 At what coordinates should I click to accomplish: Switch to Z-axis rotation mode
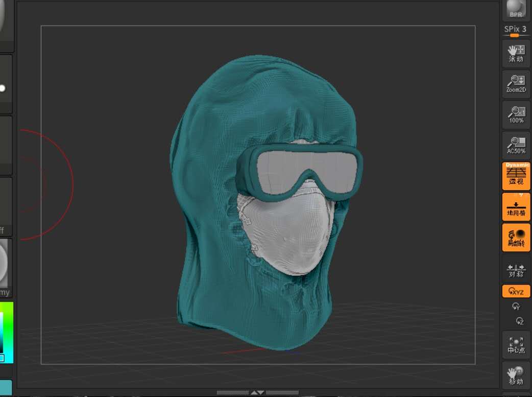(519, 321)
